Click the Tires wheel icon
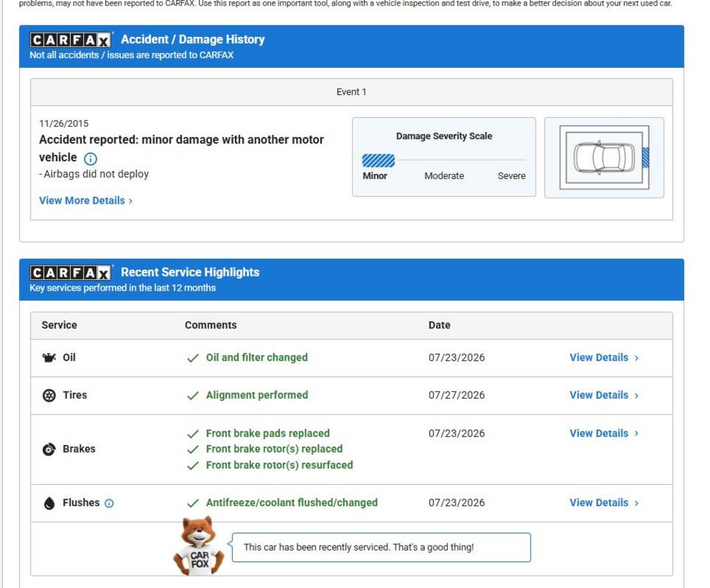710x588 pixels. point(49,395)
